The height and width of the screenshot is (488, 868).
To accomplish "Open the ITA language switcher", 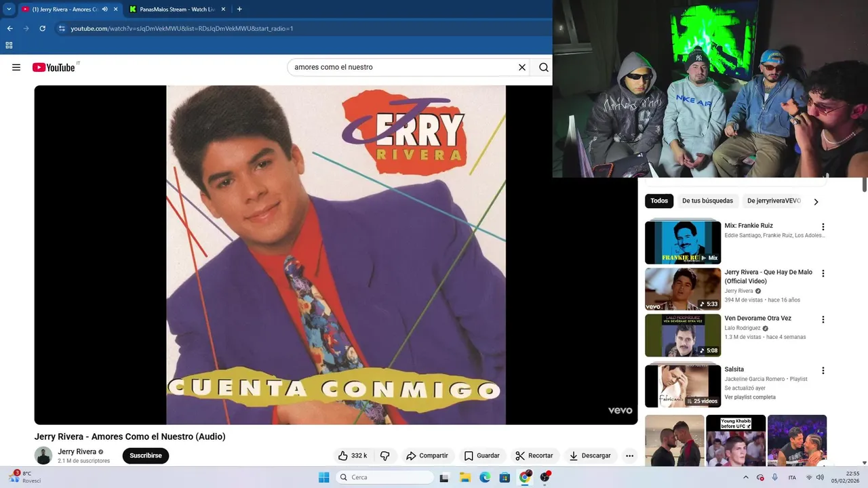I will coord(792,477).
